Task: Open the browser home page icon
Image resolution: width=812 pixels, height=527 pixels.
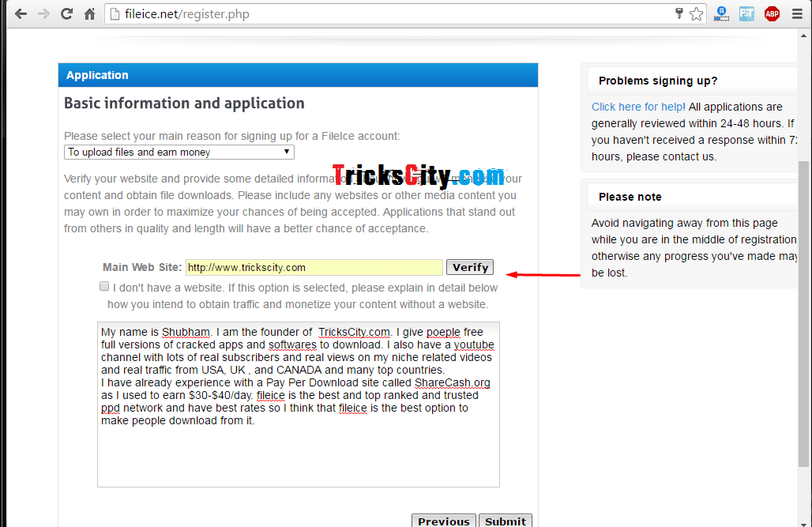Action: (x=89, y=14)
